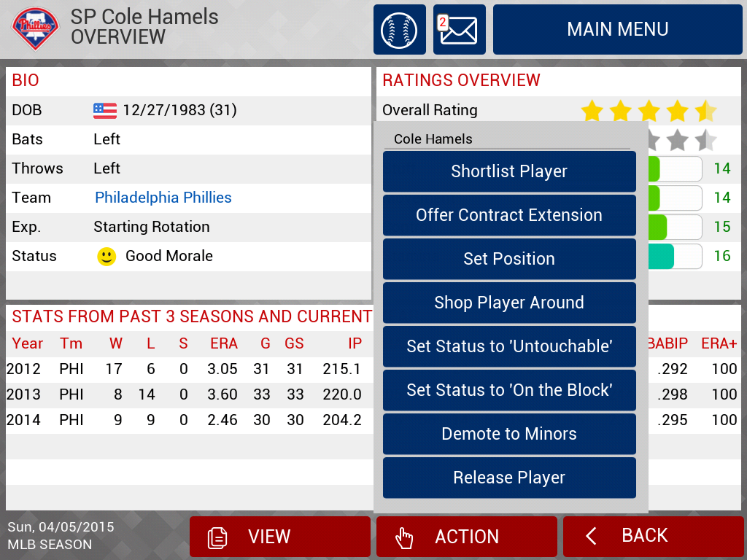Choose Shop Player Around
747x560 pixels.
(x=509, y=303)
